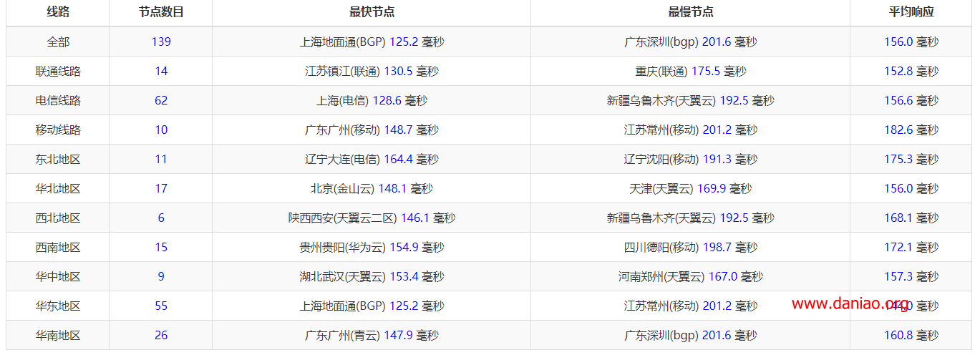Open node count 55 for 华东地区
The height and width of the screenshot is (355, 980).
(x=161, y=306)
